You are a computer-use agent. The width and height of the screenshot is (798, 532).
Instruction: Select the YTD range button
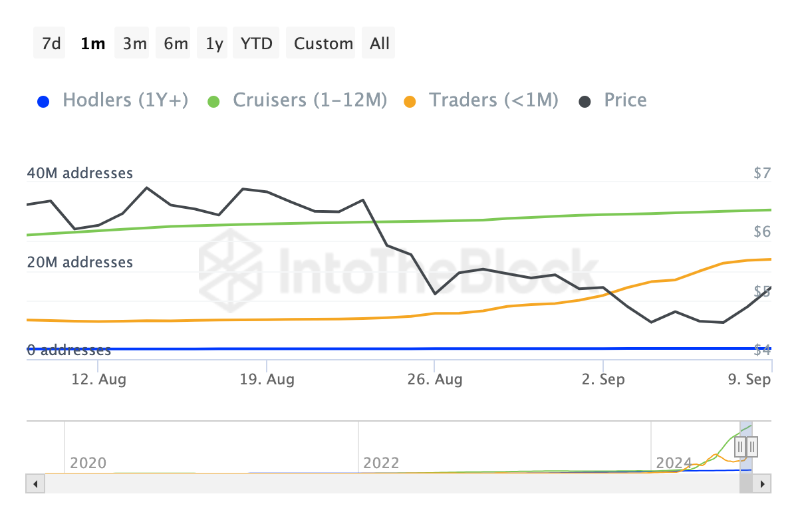[x=257, y=44]
